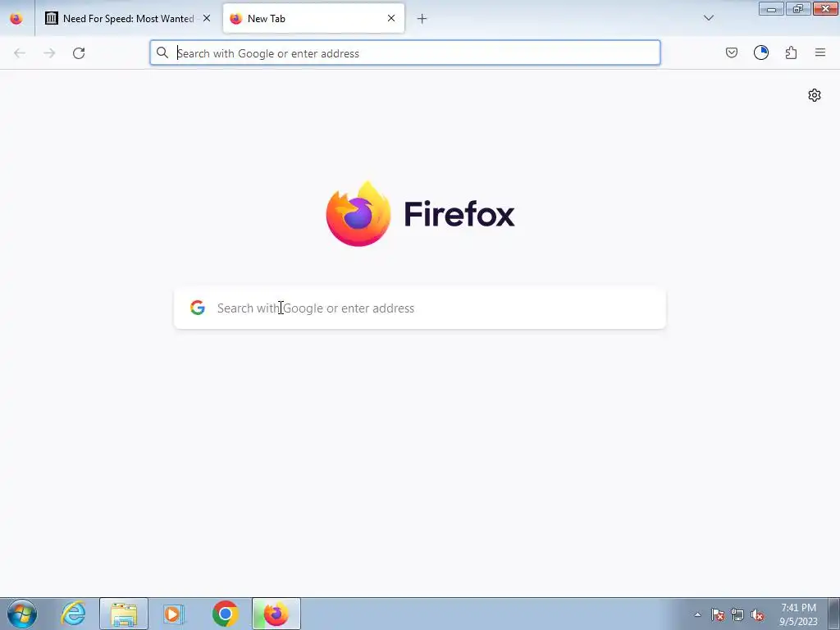
Task: Open Windows Media Player from taskbar
Action: pos(174,614)
